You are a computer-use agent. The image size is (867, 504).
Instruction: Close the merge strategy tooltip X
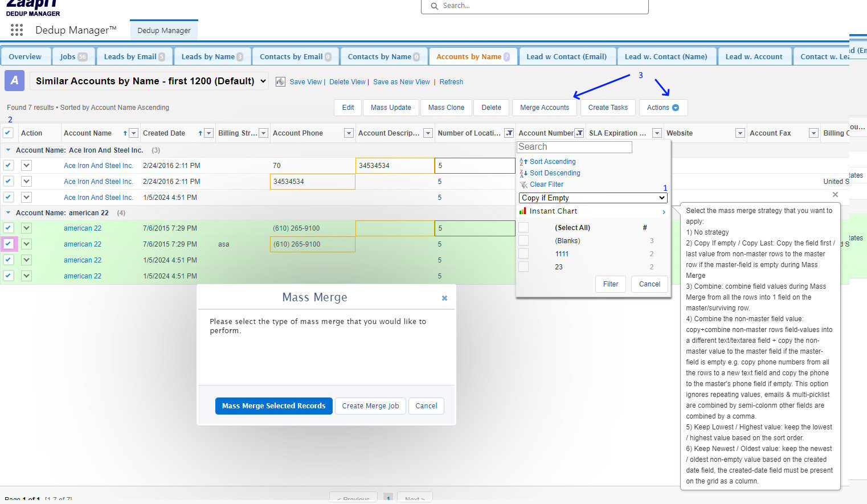tap(835, 195)
